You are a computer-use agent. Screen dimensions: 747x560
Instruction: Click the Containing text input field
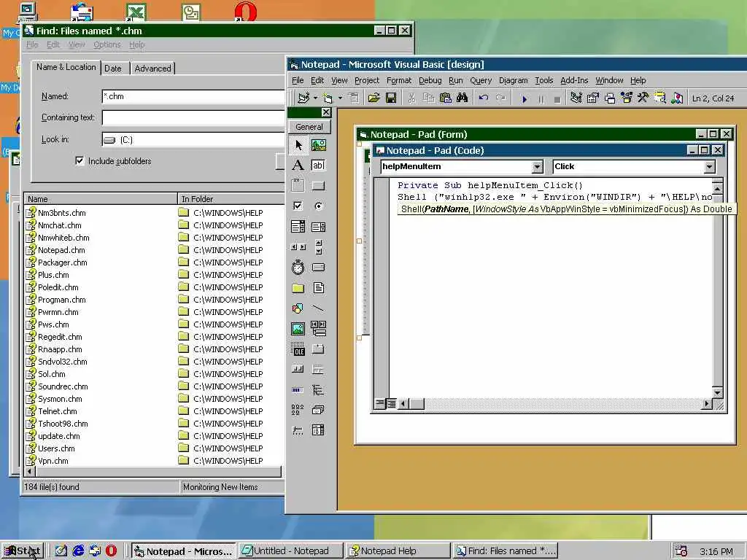tap(193, 117)
